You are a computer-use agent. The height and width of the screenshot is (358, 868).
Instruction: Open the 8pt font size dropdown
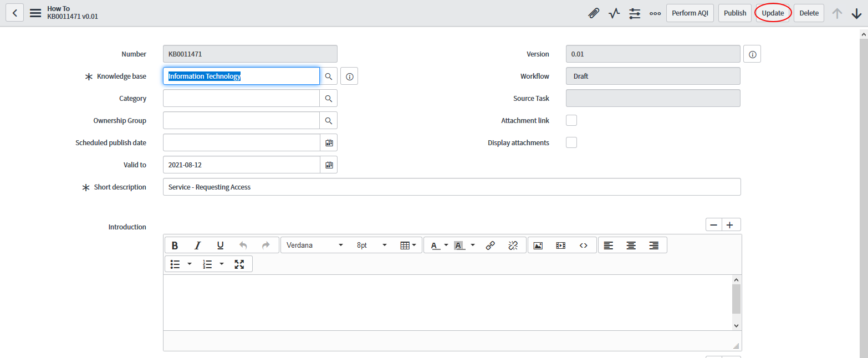(371, 246)
